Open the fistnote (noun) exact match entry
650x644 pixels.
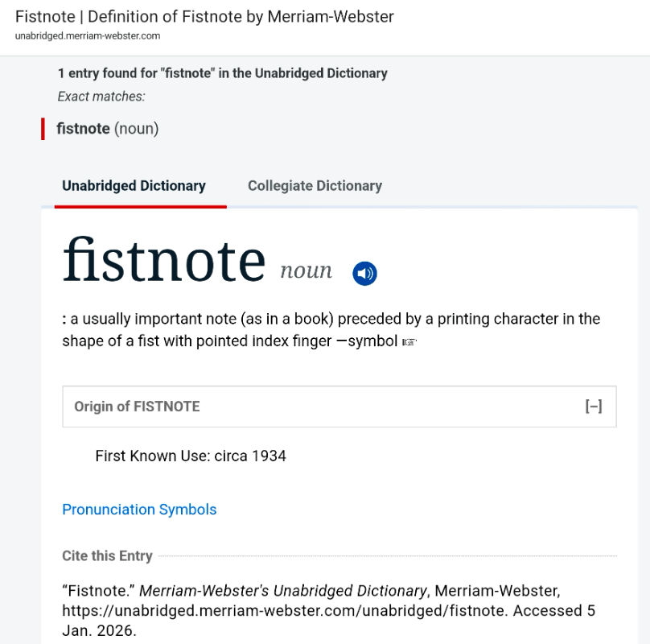(107, 129)
